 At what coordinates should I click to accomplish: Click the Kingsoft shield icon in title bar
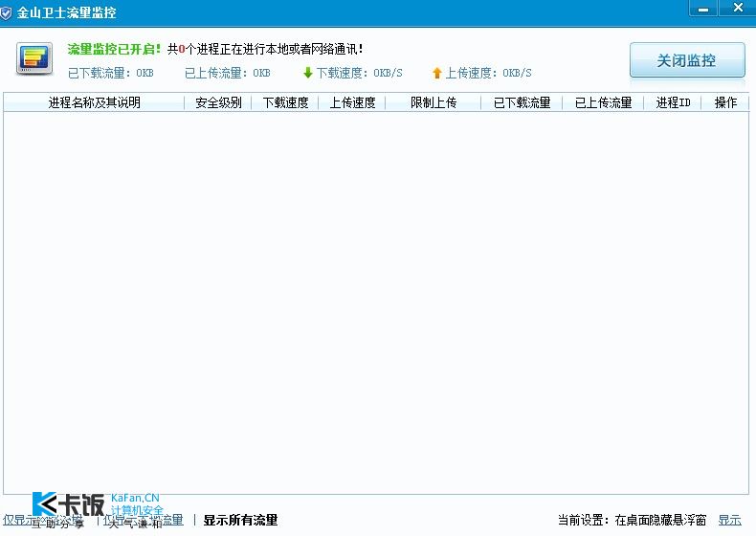6,12
